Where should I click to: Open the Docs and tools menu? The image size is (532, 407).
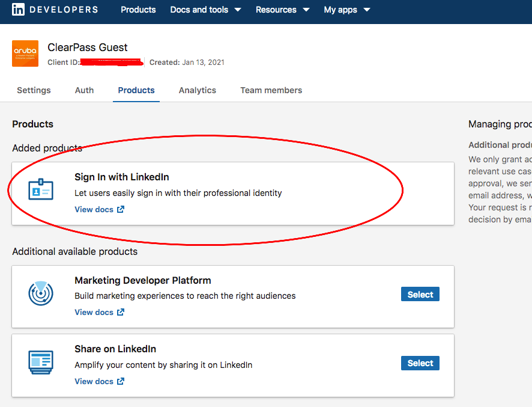[x=199, y=10]
